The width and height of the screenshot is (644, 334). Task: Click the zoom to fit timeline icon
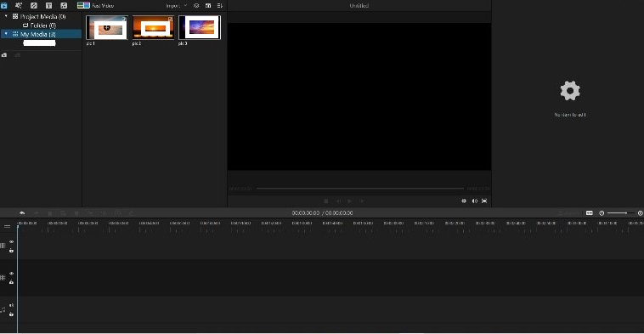point(590,212)
